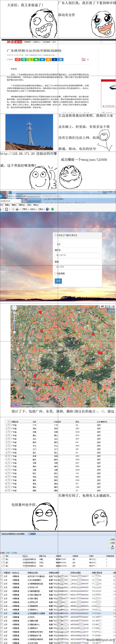This screenshot has height=644, width=116.
Task: Click the map pan compass control
Action: (x=14, y=308)
